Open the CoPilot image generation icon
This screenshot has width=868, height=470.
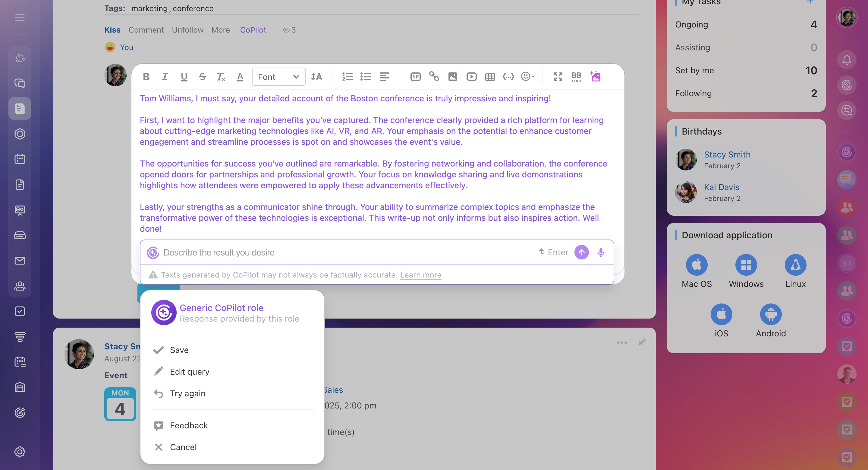595,77
